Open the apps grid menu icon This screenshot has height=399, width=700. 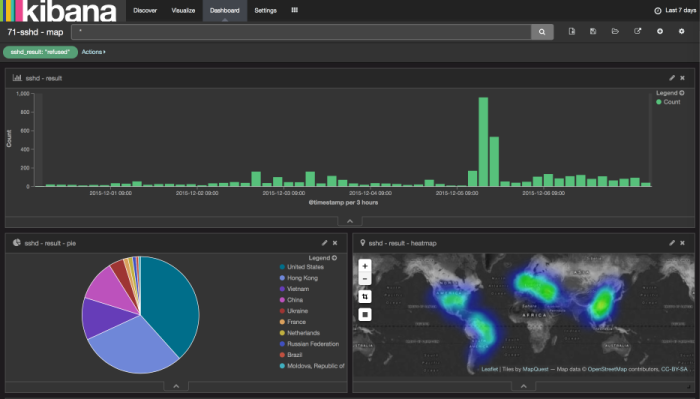point(295,10)
